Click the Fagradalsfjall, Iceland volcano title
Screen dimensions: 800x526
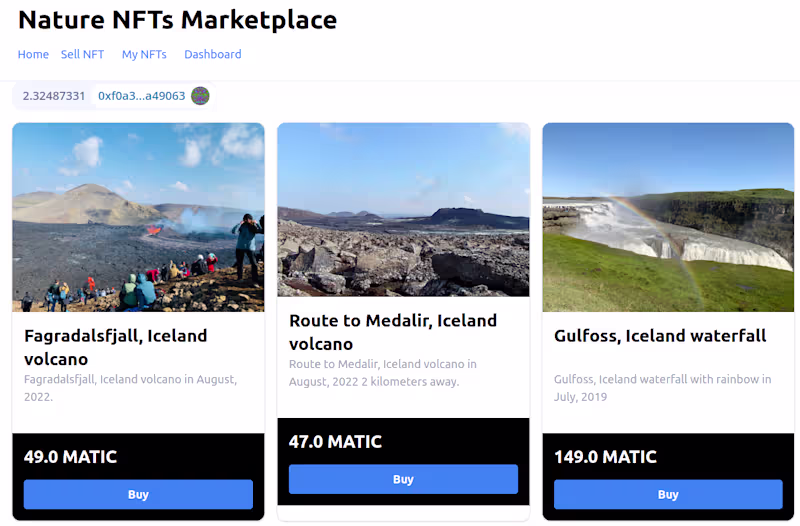pyautogui.click(x=115, y=347)
